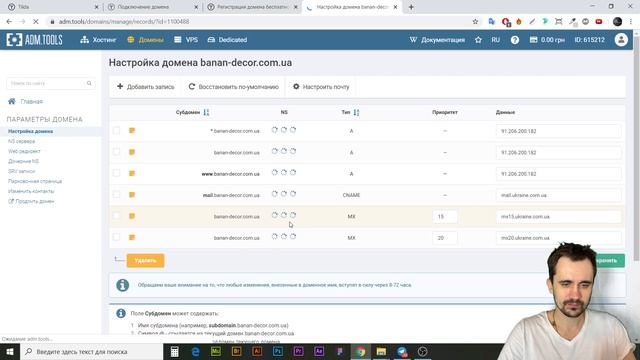Edit priority field with value 15
Screen dimensions: 640x360
pos(444,216)
